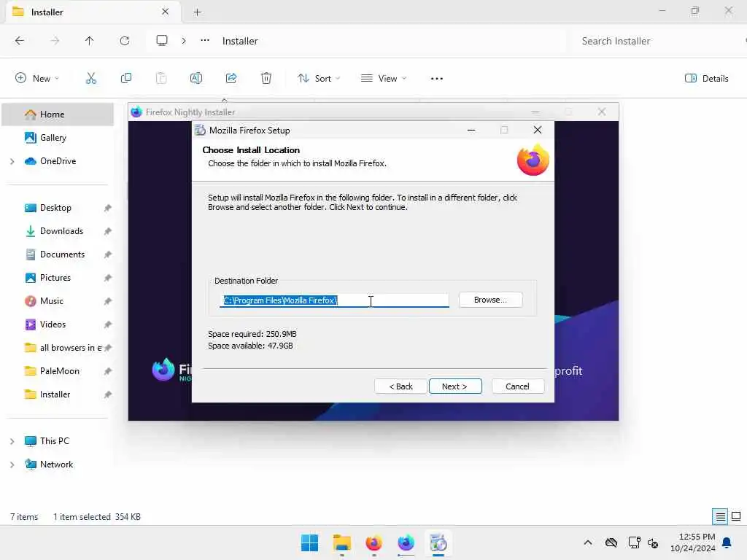Screen dimensions: 747x560
Task: Open the See more toolbar menu
Action: 437,79
